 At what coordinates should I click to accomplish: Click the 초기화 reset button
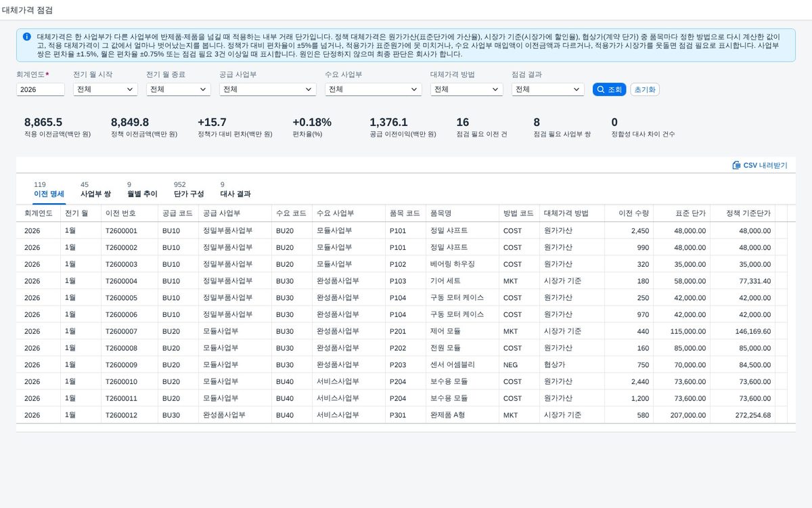(645, 89)
